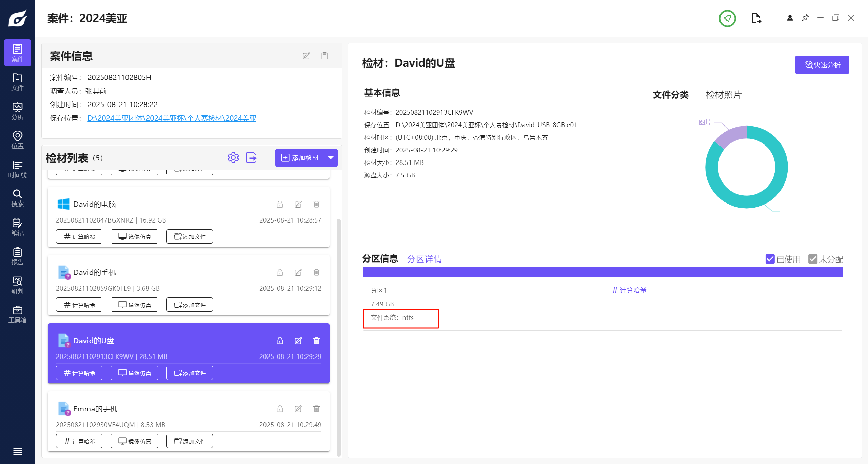Click the 快速分析 button
Viewport: 868px width, 464px height.
[x=822, y=65]
